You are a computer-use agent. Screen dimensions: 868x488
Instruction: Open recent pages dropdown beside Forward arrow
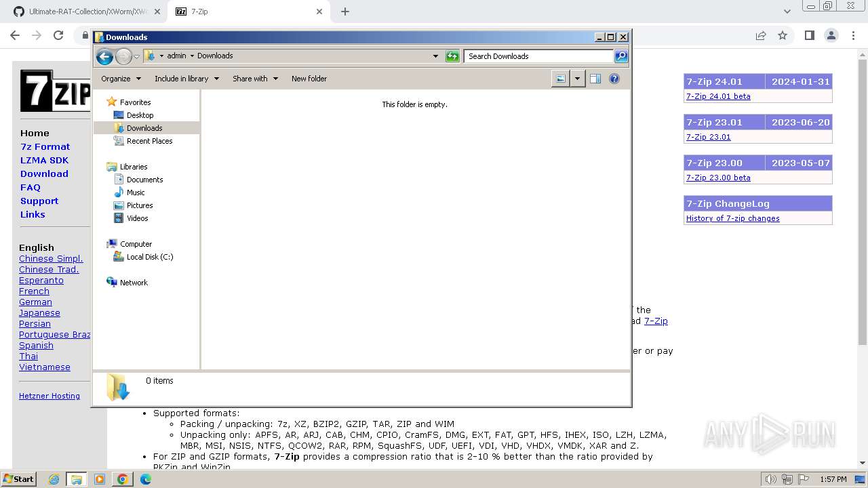point(136,56)
